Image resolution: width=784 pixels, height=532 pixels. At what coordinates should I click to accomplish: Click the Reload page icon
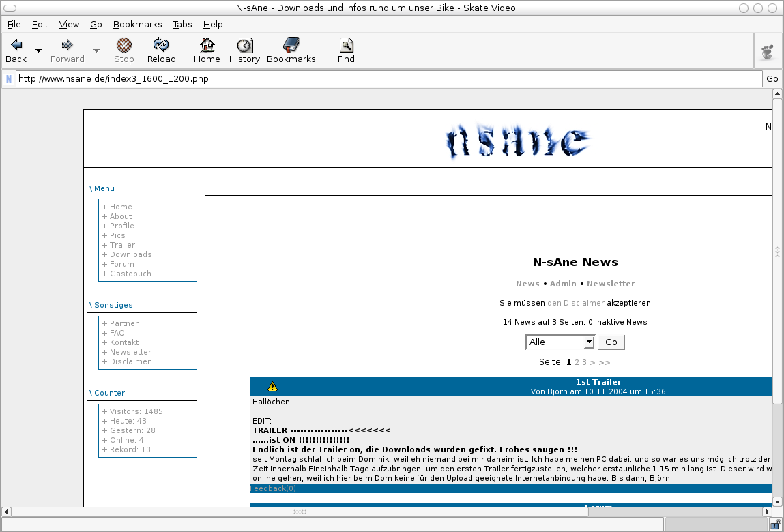161,45
